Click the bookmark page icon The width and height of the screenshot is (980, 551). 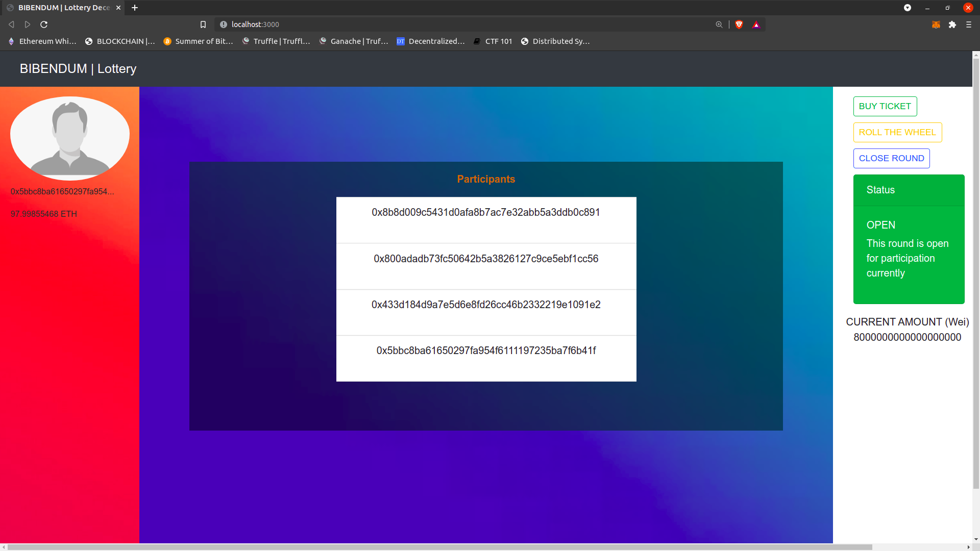point(203,24)
